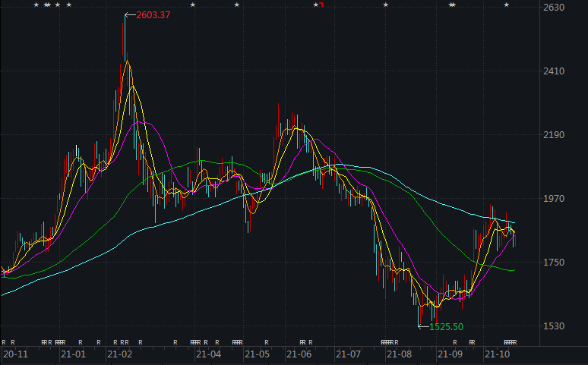Click the star marker above the 21-04 gridline
The width and height of the screenshot is (588, 365).
click(x=193, y=5)
